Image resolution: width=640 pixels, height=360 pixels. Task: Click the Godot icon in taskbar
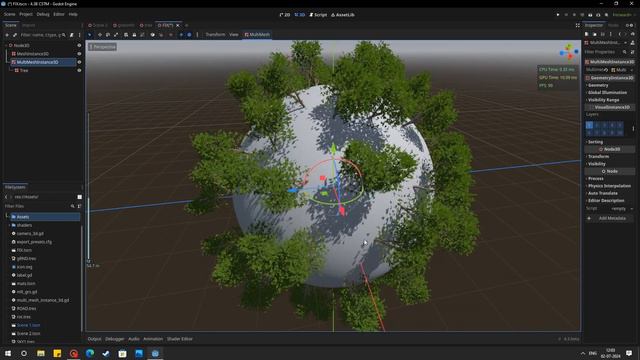coord(155,353)
